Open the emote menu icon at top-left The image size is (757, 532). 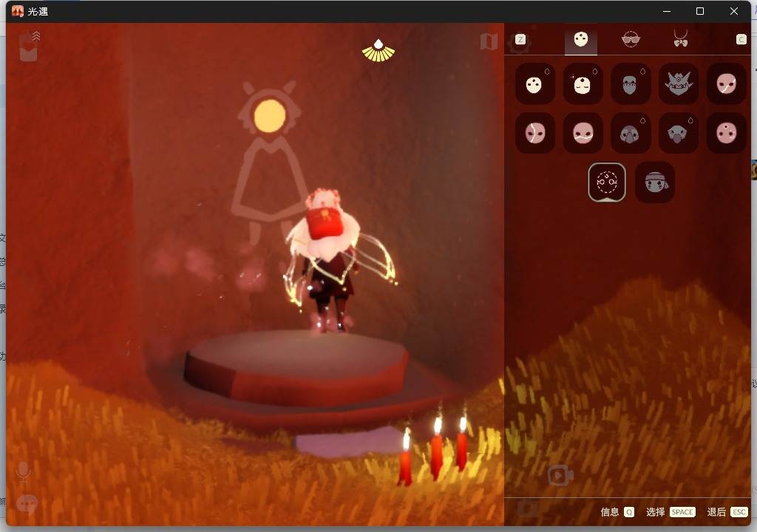coord(29,47)
